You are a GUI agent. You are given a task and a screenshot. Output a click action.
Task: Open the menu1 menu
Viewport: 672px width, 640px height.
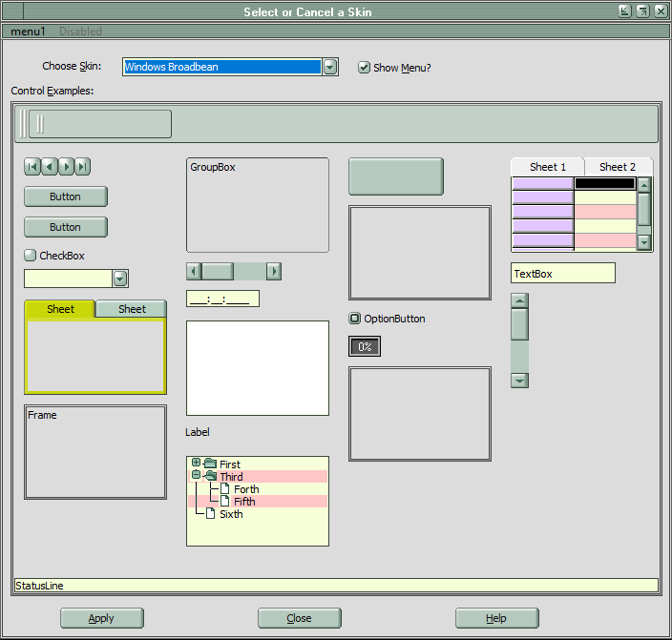(x=28, y=31)
